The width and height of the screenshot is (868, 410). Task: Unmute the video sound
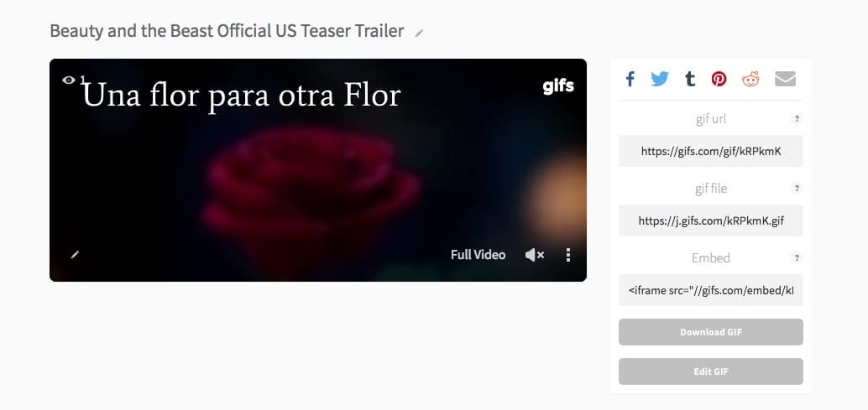click(x=534, y=255)
